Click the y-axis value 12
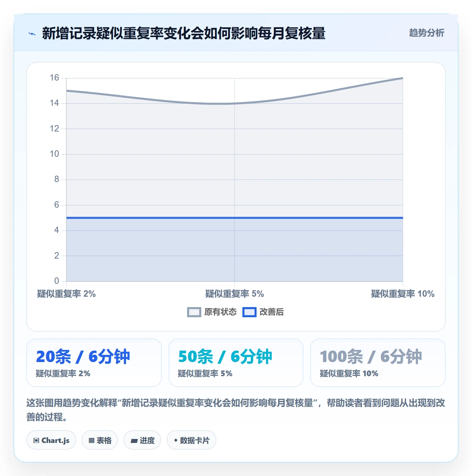The height and width of the screenshot is (476, 472). (x=54, y=129)
